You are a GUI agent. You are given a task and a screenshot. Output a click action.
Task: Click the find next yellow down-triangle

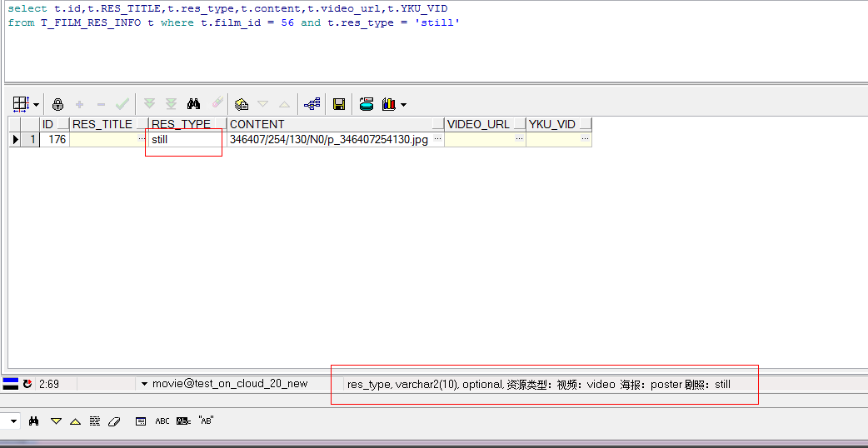click(56, 421)
